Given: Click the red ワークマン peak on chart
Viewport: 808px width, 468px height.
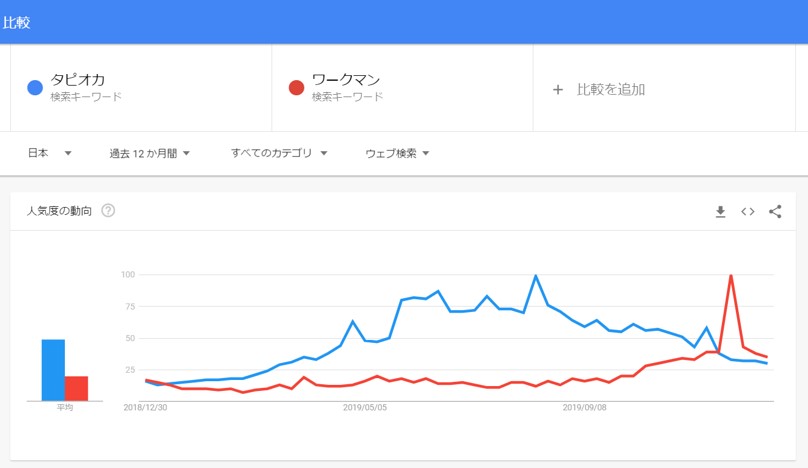Looking at the screenshot, I should click(731, 276).
